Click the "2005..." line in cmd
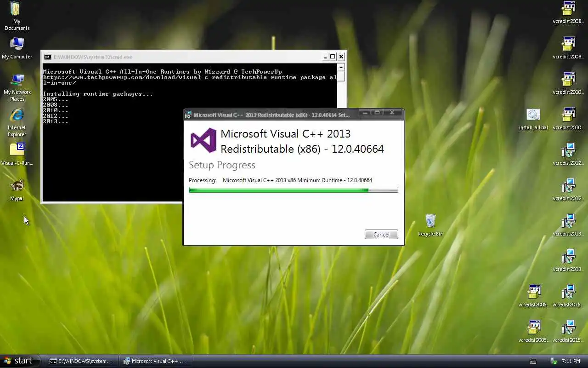The image size is (588, 368). click(x=56, y=99)
